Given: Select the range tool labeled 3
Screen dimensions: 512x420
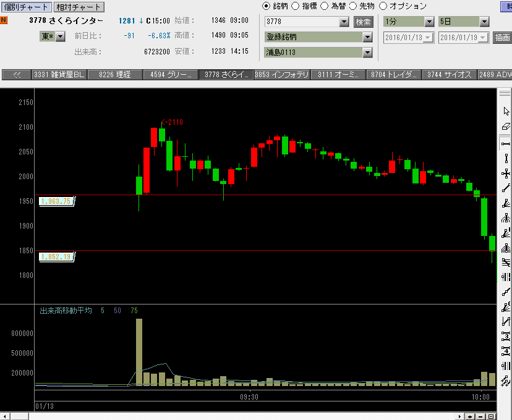Looking at the screenshot, I should [x=506, y=336].
